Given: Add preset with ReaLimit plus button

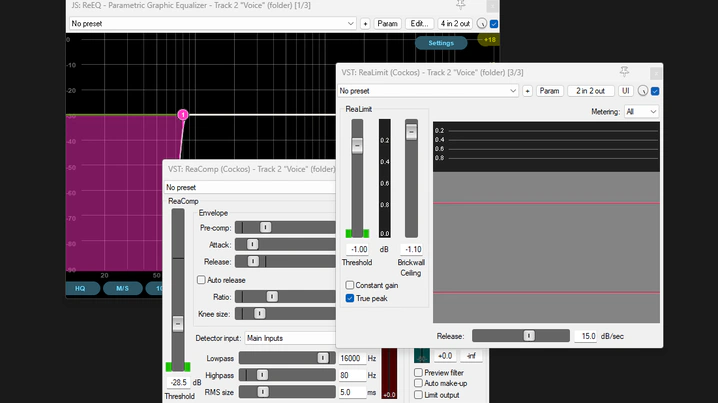Looking at the screenshot, I should [x=527, y=91].
